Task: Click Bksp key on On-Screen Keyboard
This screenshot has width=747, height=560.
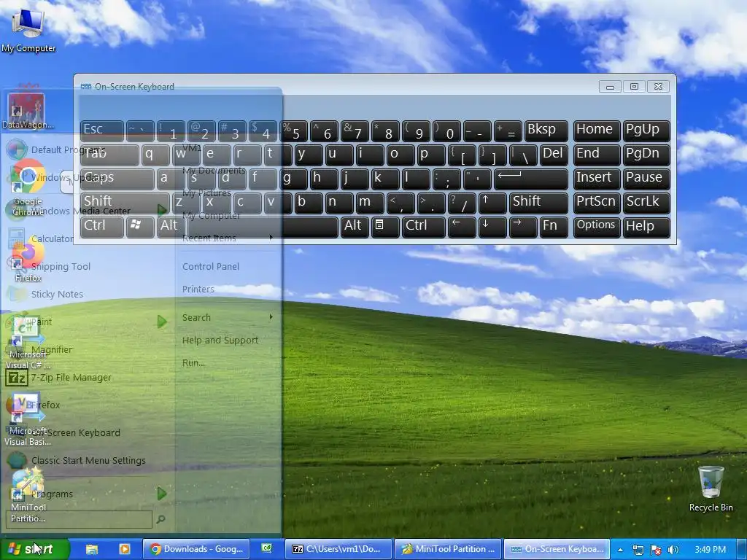Action: pos(546,131)
